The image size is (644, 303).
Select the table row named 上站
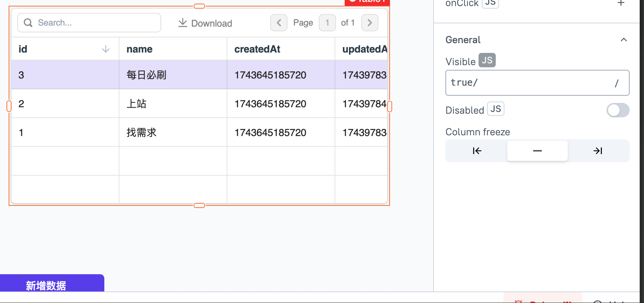pos(199,104)
